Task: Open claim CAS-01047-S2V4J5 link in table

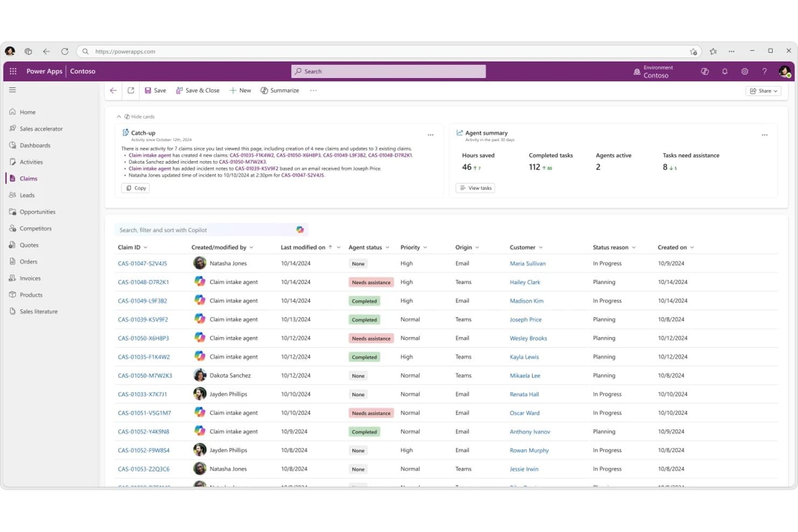Action: click(142, 264)
